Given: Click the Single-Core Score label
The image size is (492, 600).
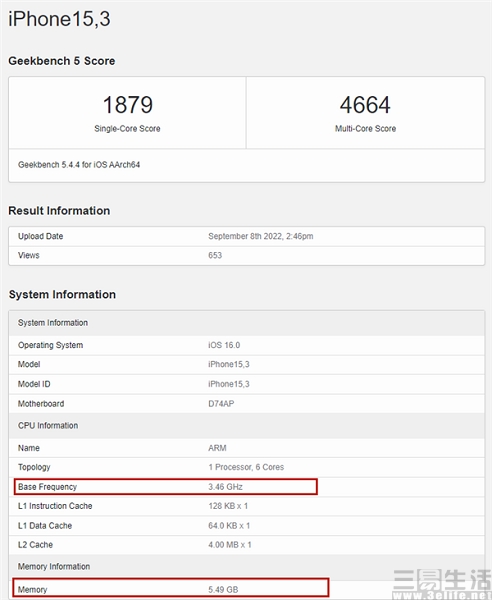Looking at the screenshot, I should [x=127, y=129].
